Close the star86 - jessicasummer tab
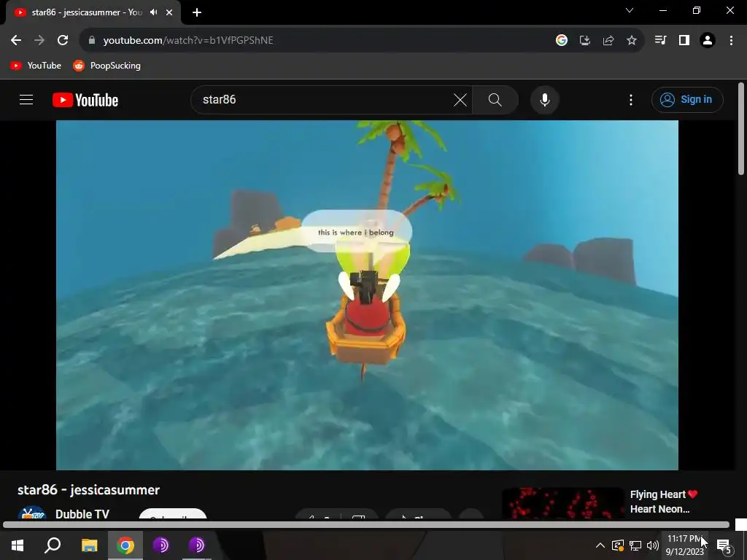The height and width of the screenshot is (560, 747). click(169, 12)
